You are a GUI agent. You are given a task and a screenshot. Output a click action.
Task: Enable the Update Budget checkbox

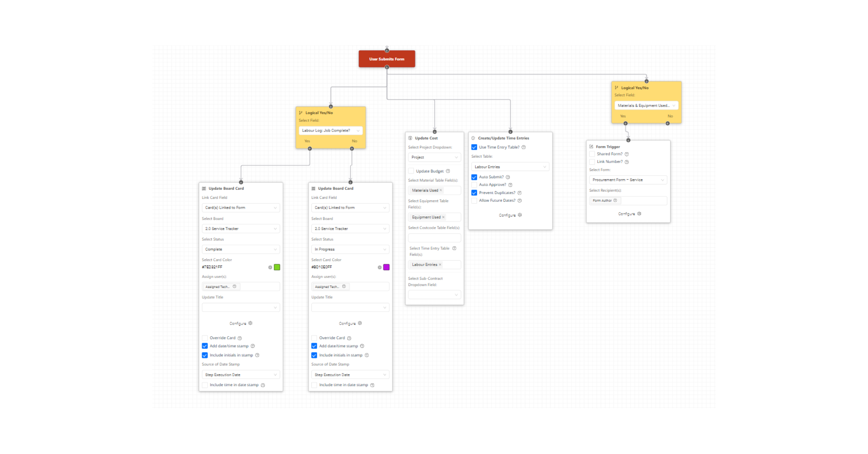coord(411,171)
